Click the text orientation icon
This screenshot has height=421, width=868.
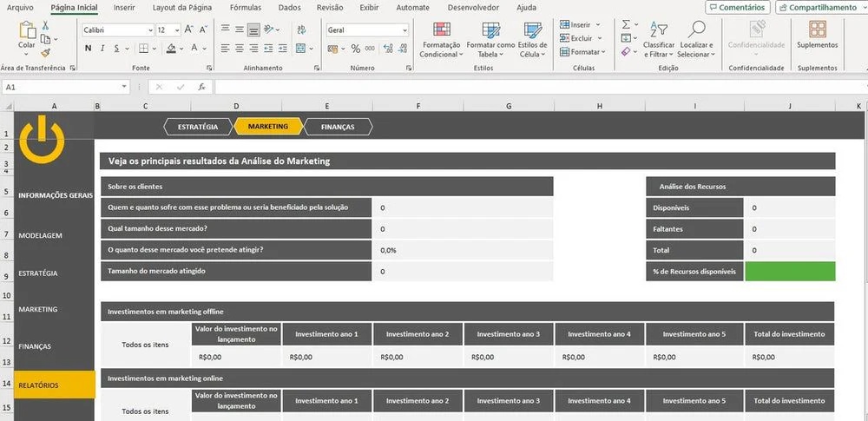click(268, 30)
